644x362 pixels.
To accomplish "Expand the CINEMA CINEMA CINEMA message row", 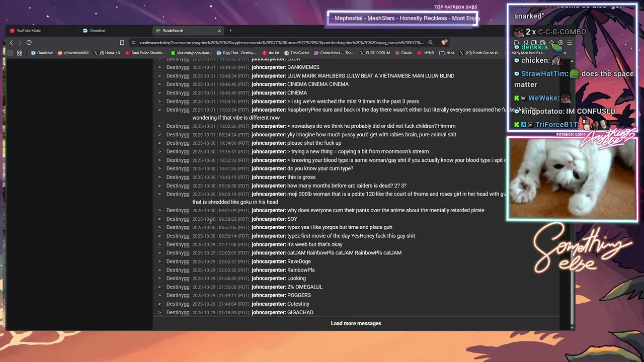I will pyautogui.click(x=159, y=84).
